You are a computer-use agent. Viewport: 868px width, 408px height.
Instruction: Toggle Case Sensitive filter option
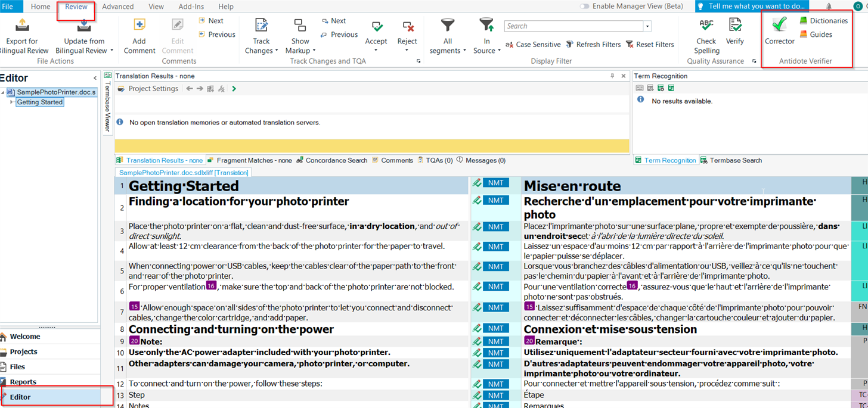[x=533, y=45]
